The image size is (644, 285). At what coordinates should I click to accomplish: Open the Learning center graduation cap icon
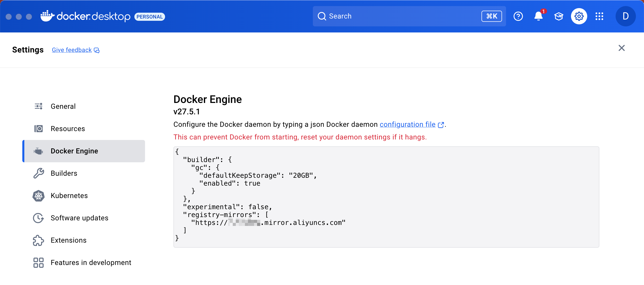pos(559,16)
